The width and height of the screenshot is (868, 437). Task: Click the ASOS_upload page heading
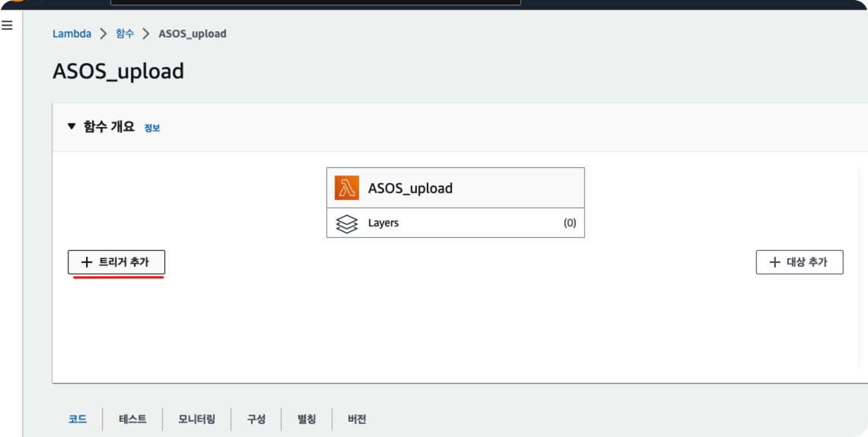119,72
